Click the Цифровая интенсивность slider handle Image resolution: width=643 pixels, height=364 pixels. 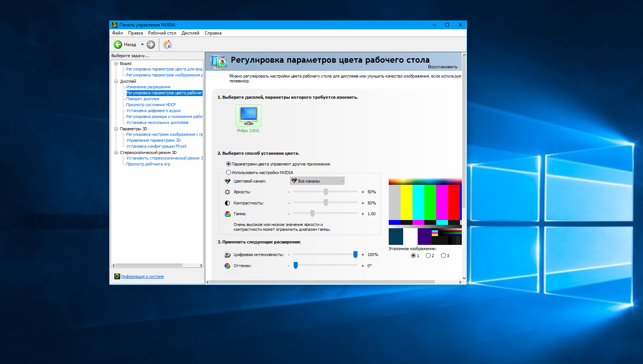(x=355, y=255)
